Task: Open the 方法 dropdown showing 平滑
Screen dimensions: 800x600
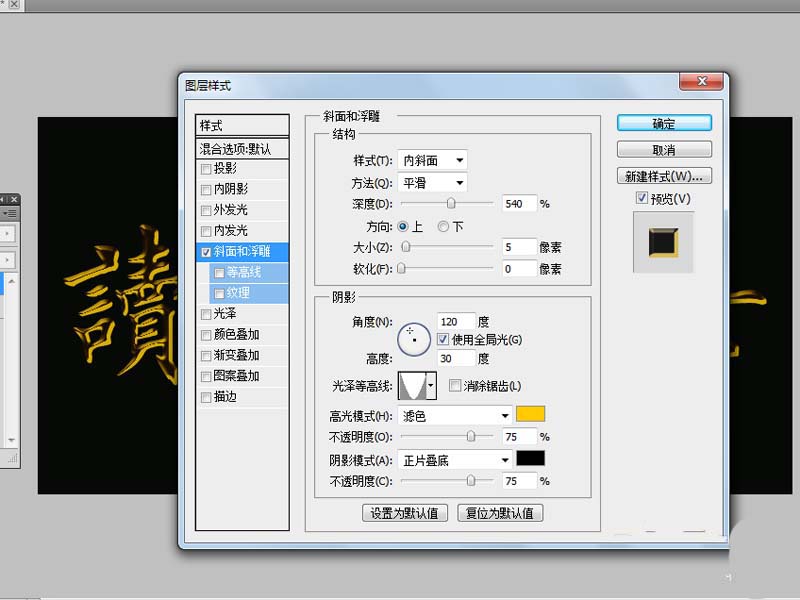Action: tap(432, 183)
